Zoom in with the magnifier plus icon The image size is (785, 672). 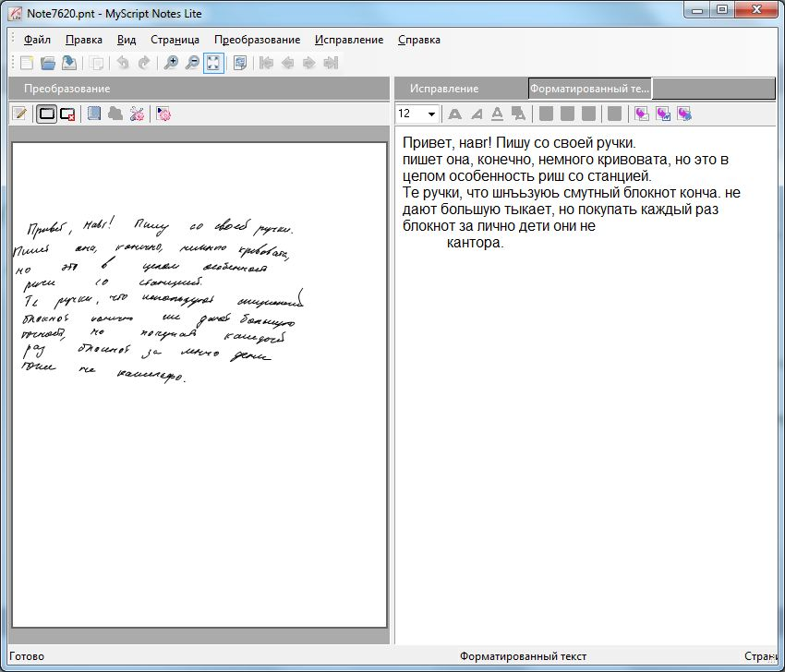[171, 63]
